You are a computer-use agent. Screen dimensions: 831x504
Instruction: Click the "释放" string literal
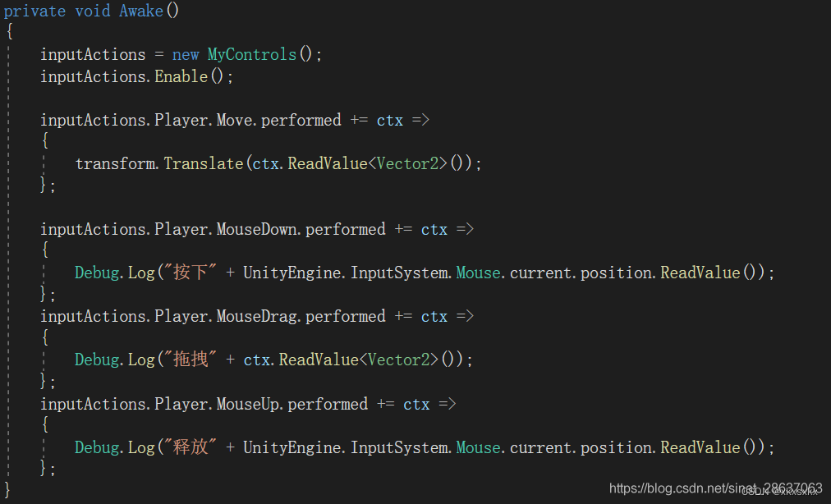191,447
